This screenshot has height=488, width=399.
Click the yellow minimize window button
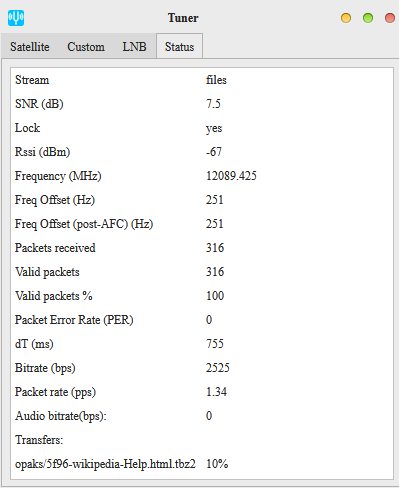[346, 18]
